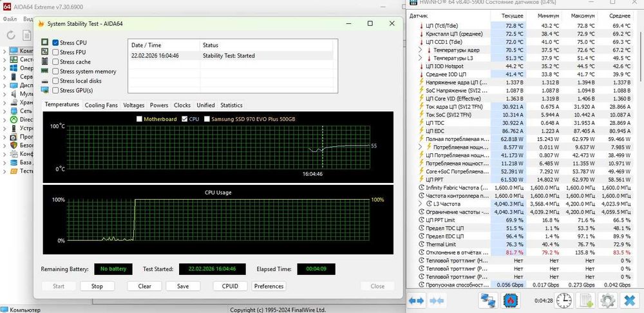Image resolution: width=644 pixels, height=313 pixels.
Task: Click the RAM stick icon beside Stress system memory
Action: point(44,71)
